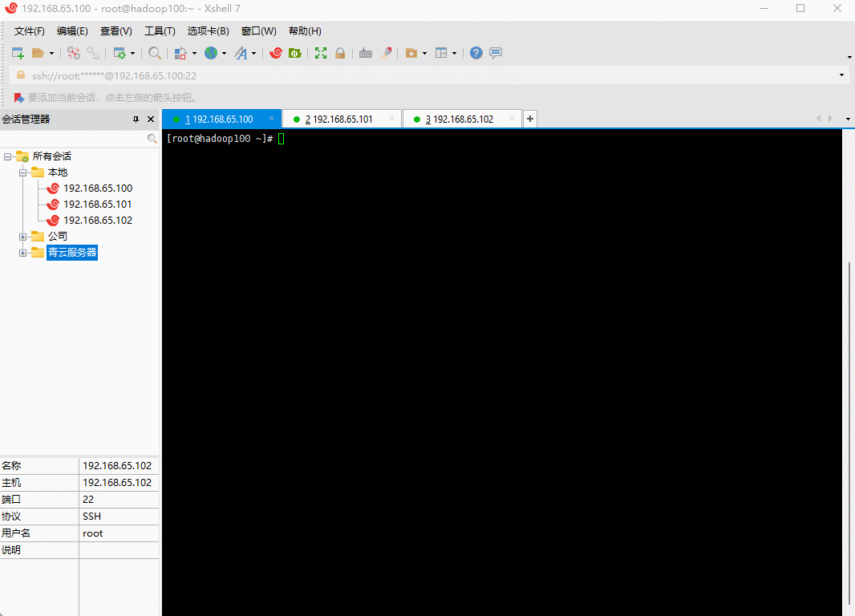The width and height of the screenshot is (855, 616).
Task: Open the encoding globe dropdown arrow
Action: [224, 54]
